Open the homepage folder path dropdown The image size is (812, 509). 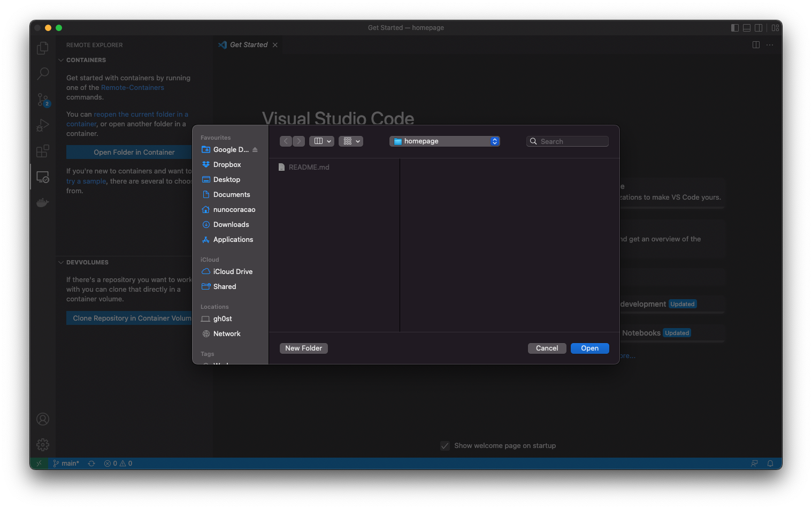(445, 141)
